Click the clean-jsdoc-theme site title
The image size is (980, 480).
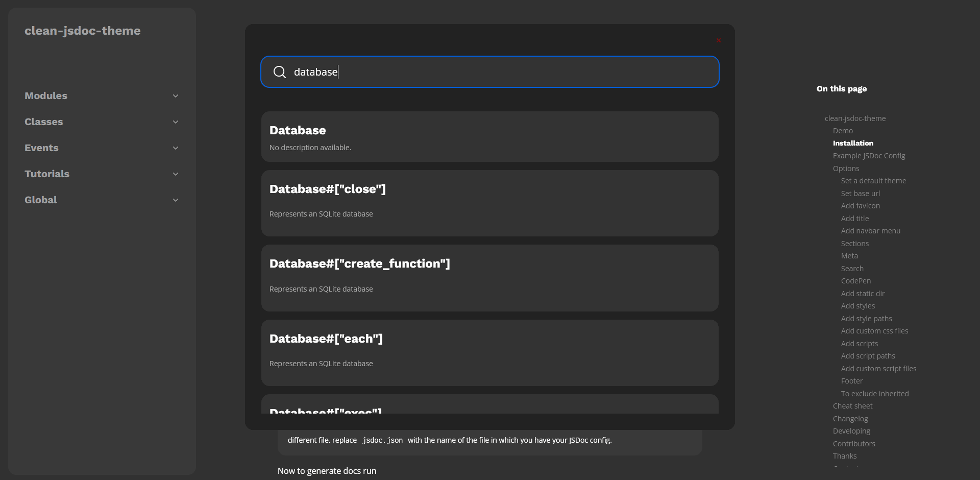point(83,31)
